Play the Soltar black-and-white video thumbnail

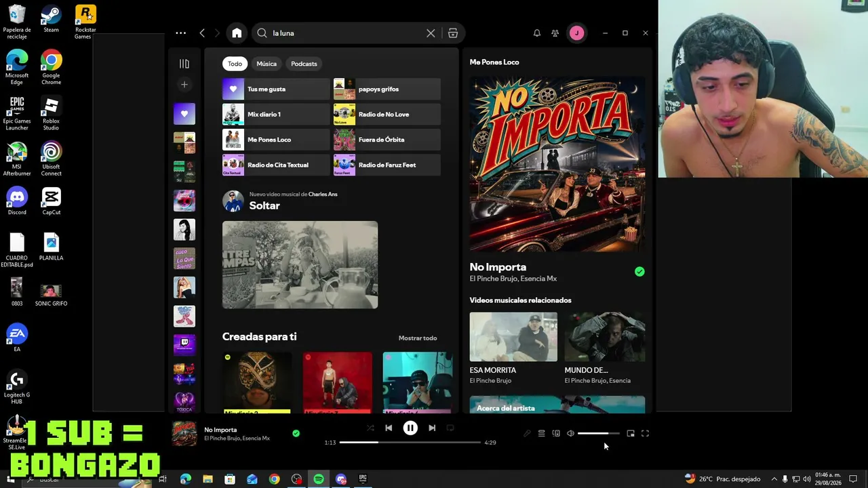point(300,265)
